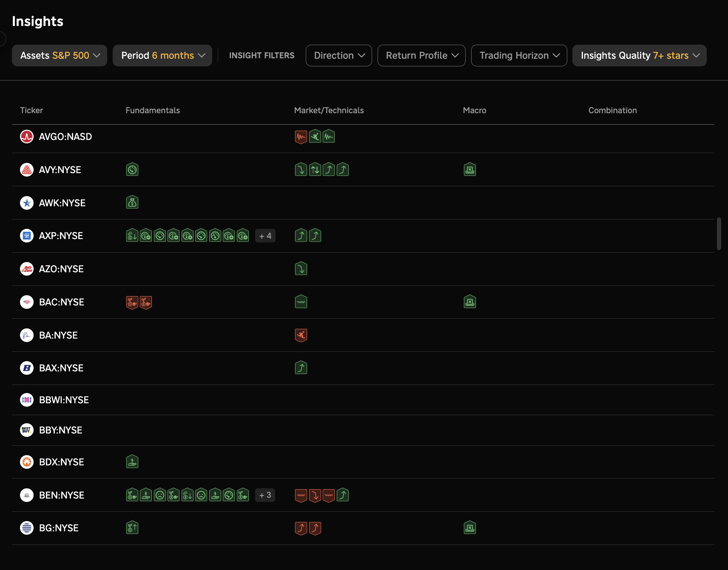Click the vertical scrollbar thumb
Viewport: 728px width, 570px height.
(x=719, y=234)
